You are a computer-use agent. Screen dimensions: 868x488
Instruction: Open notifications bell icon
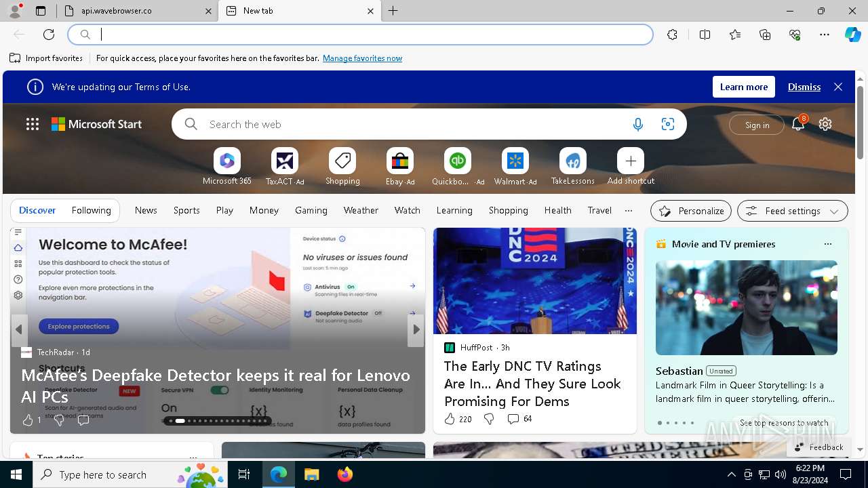pyautogui.click(x=798, y=124)
